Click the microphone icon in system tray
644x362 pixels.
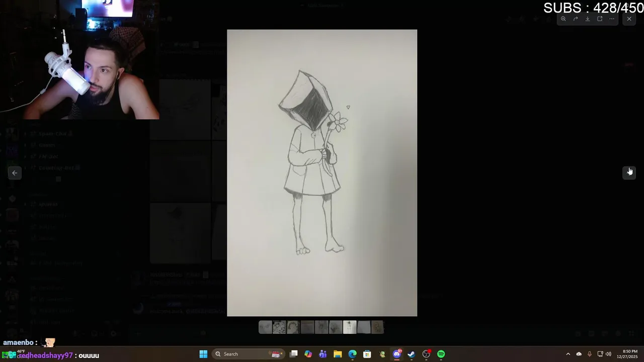pyautogui.click(x=589, y=354)
